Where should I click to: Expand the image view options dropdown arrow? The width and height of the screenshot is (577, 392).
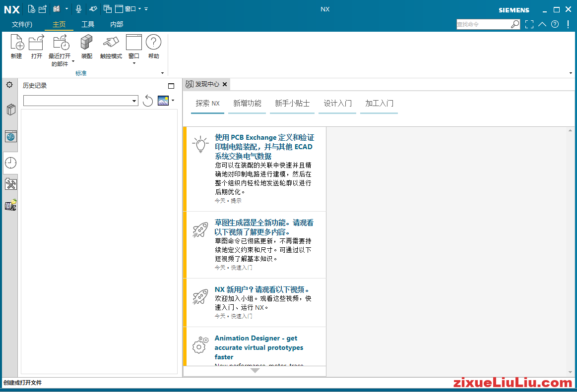coord(173,100)
